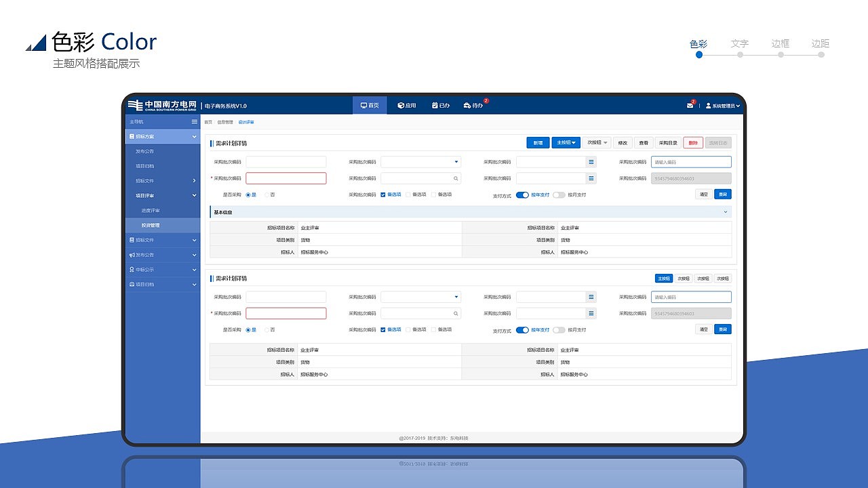Open the select dropdown caret in second panel
This screenshot has height=488, width=868.
[456, 297]
